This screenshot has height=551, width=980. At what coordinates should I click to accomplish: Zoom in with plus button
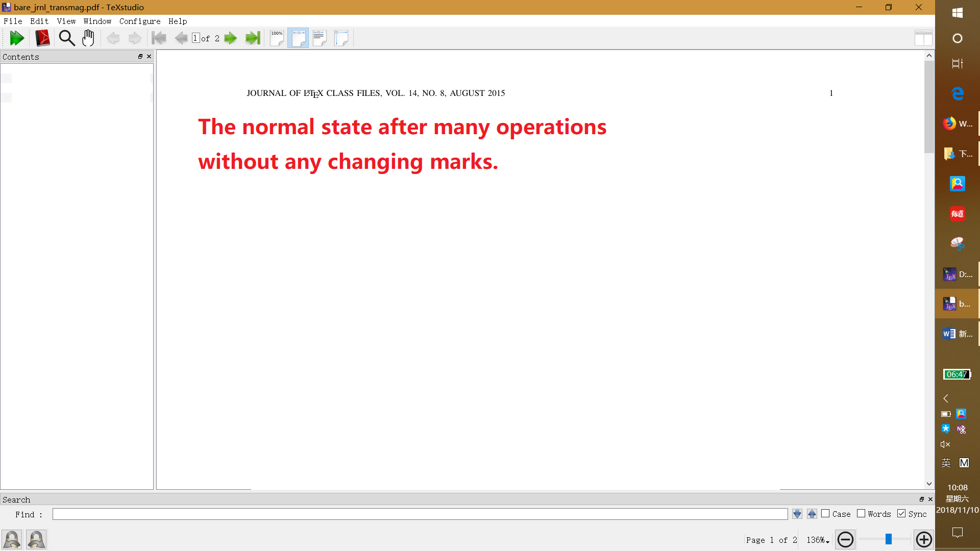(x=924, y=539)
